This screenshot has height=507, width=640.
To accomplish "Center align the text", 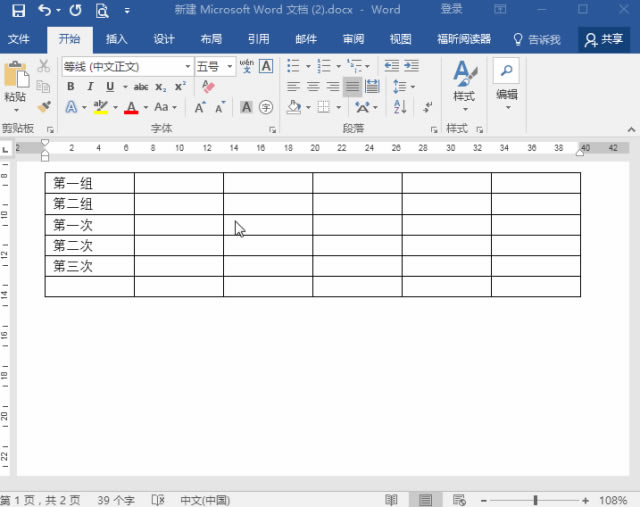I will pyautogui.click(x=313, y=87).
